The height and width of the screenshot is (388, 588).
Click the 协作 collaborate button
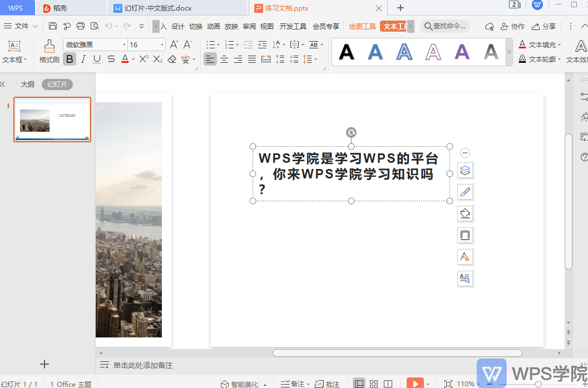(x=513, y=27)
